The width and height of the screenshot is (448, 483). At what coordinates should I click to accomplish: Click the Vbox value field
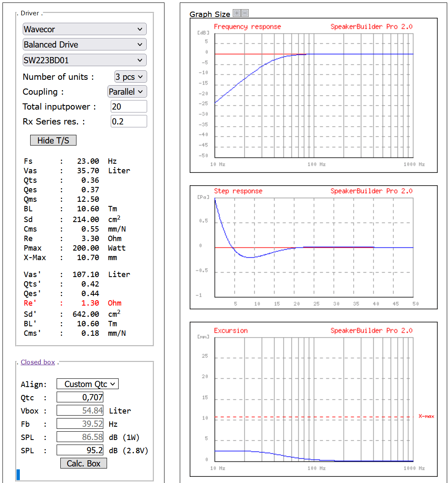[x=80, y=410]
